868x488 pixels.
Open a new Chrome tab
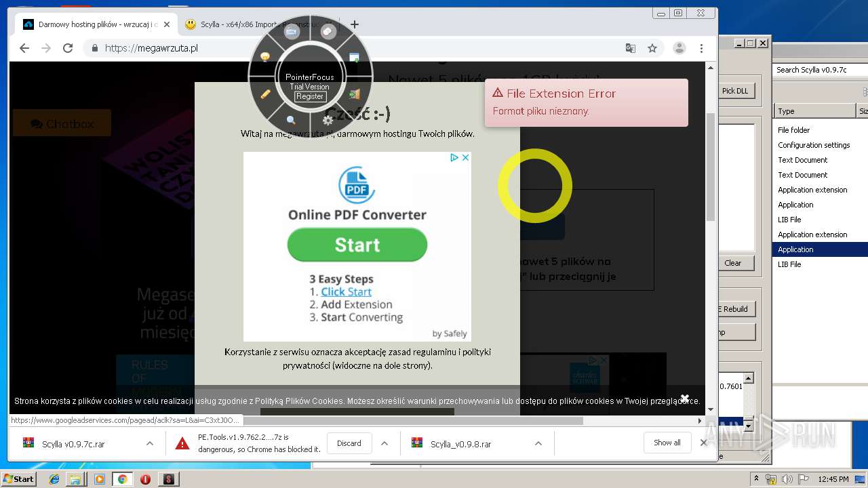click(354, 24)
